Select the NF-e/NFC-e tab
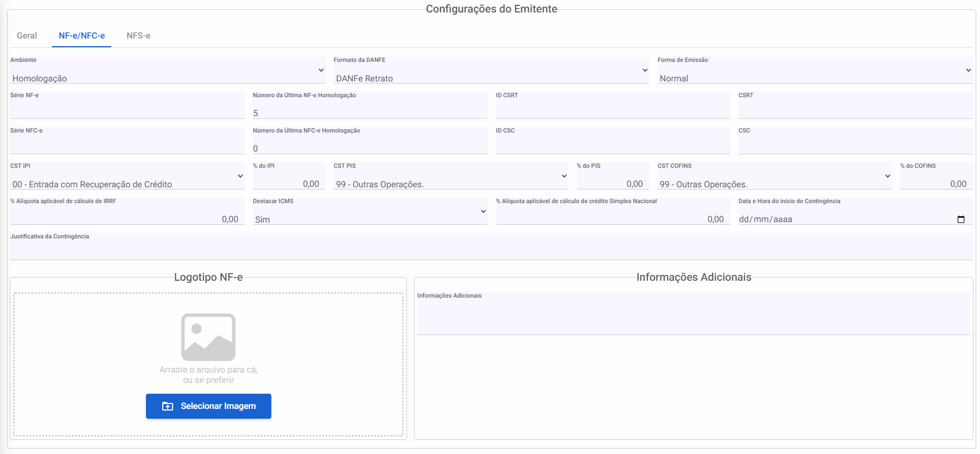Screen dimensions: 980x454 tap(82, 36)
